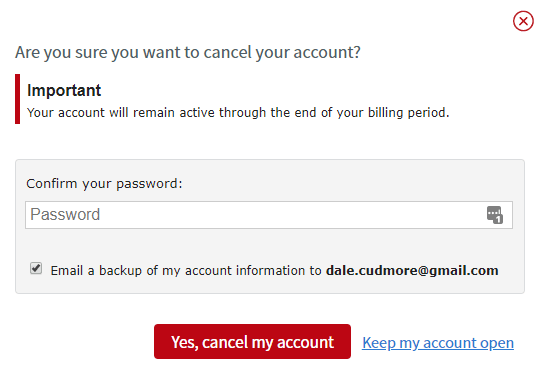
Task: Click the red accent bar beside the Important notice
Action: 18,99
